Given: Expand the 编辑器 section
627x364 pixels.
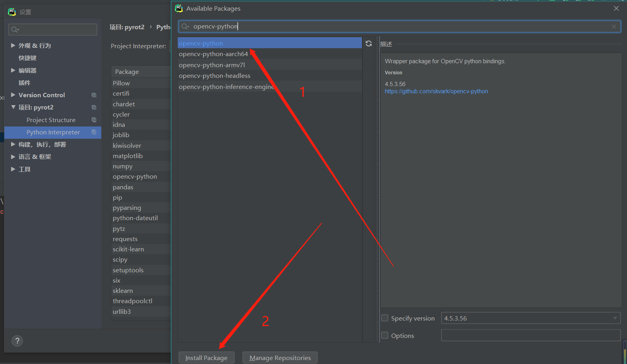Looking at the screenshot, I should tap(13, 70).
